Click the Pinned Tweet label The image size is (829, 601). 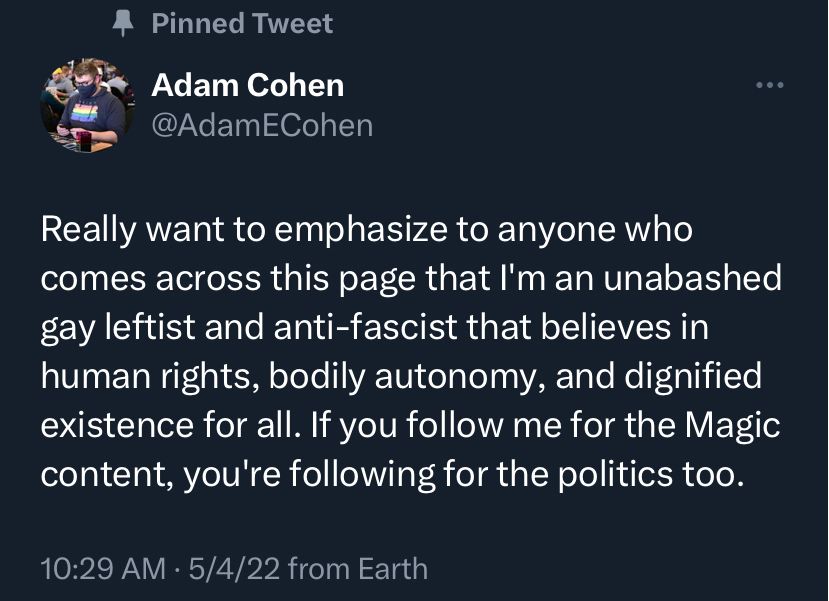(x=241, y=23)
